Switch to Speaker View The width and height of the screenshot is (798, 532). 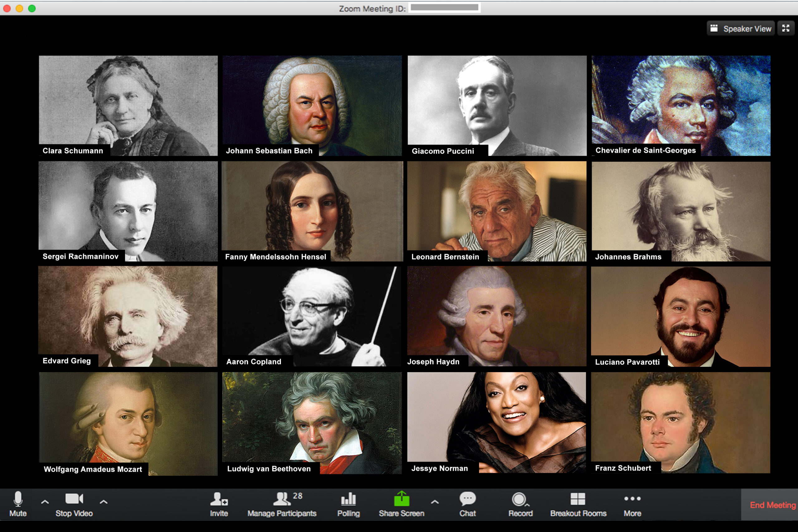click(x=740, y=28)
